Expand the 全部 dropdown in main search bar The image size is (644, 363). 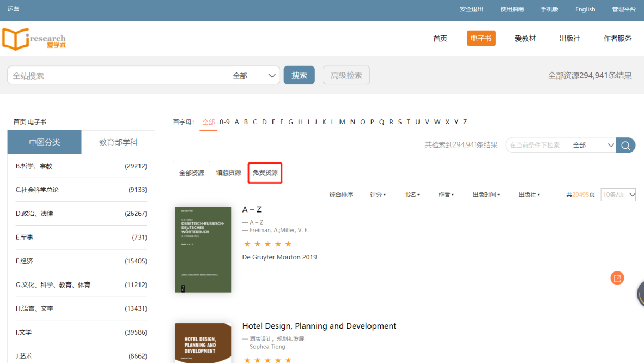(255, 76)
